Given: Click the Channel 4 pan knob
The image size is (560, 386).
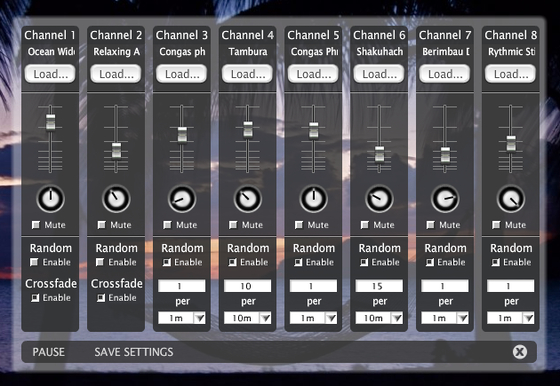Looking at the screenshot, I should click(248, 199).
